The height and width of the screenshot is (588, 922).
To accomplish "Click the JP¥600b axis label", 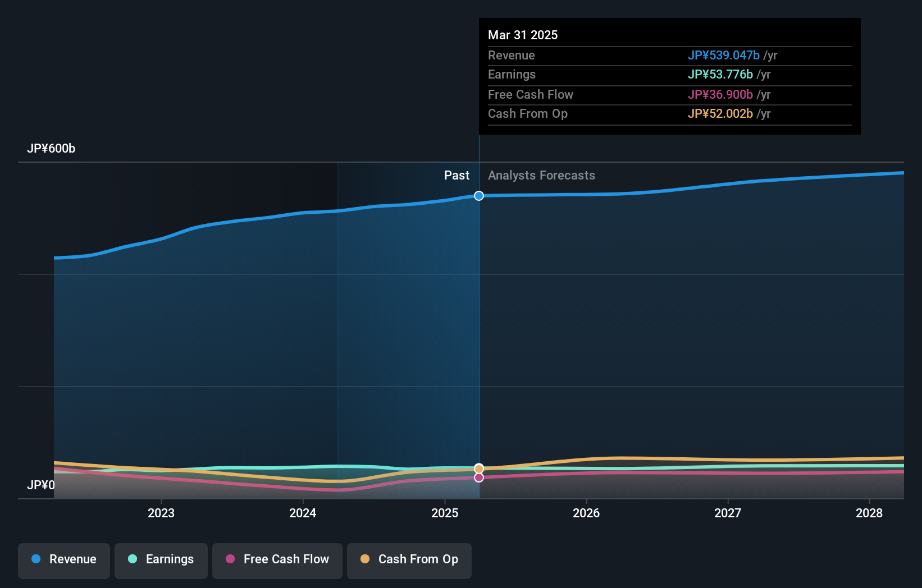I will [x=51, y=149].
